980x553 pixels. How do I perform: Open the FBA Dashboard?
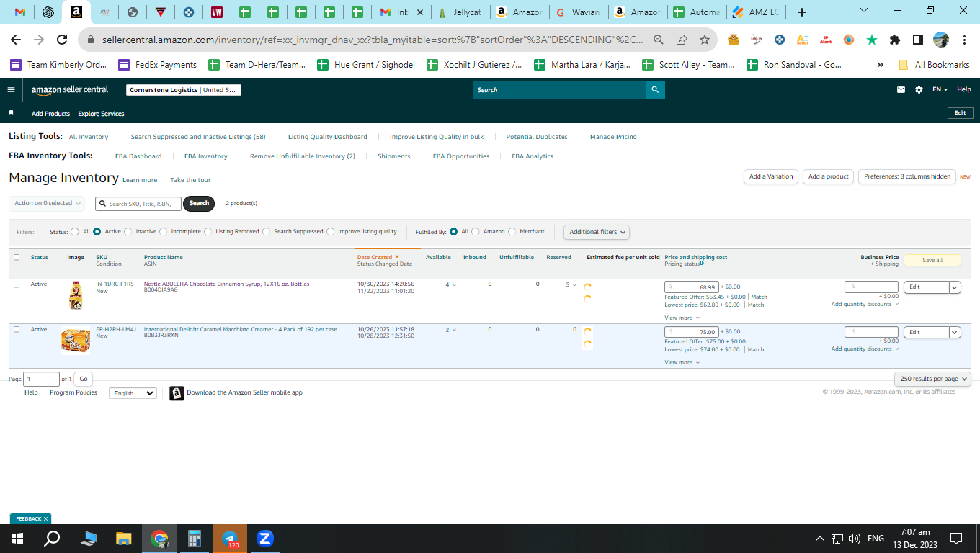[x=138, y=156]
